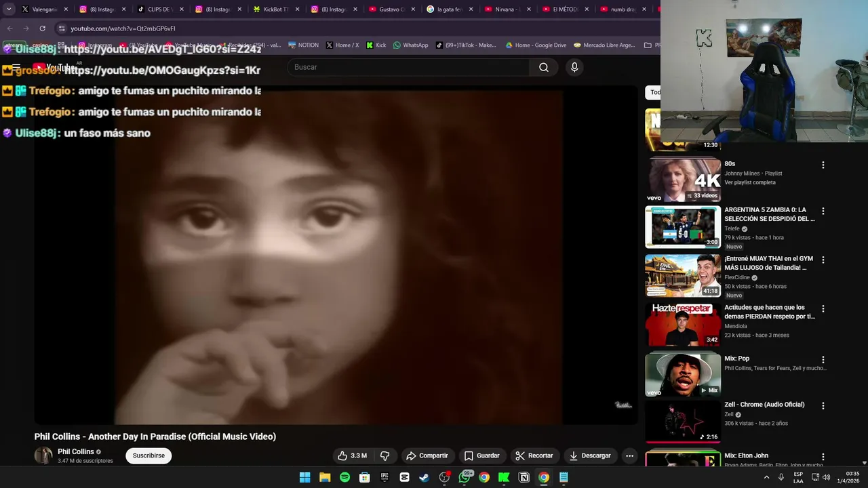Download the video via Descargar
The image size is (868, 488).
[590, 455]
